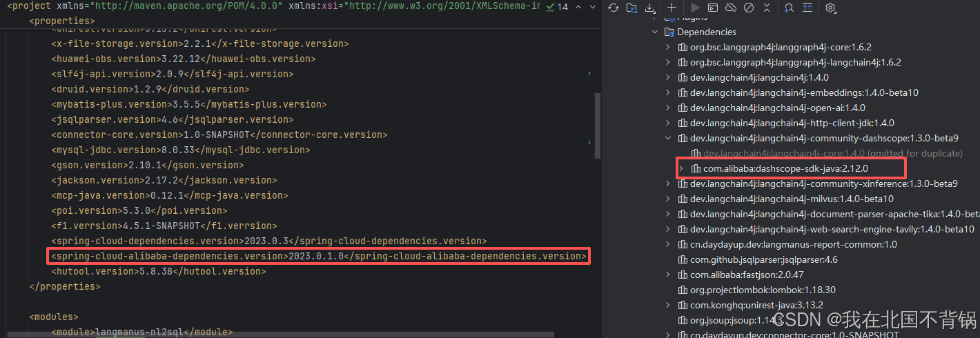This screenshot has height=338, width=980.
Task: Expand dev.langchain4j:langchain4j:1.4.0 dependency
Action: 667,77
